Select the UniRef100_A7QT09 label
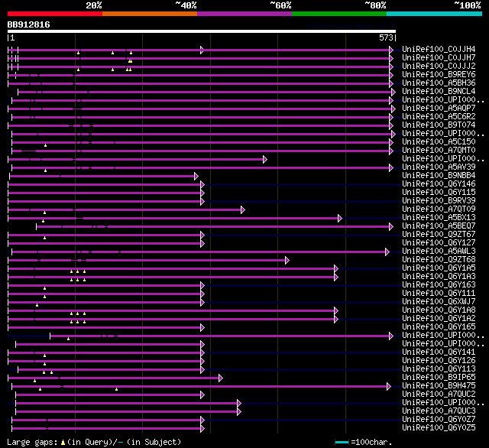 (439, 209)
